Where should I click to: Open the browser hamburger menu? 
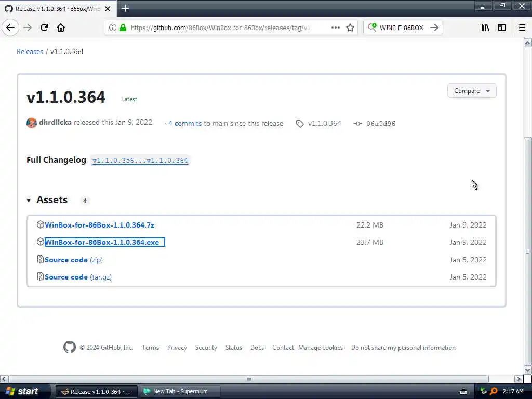coord(522,28)
